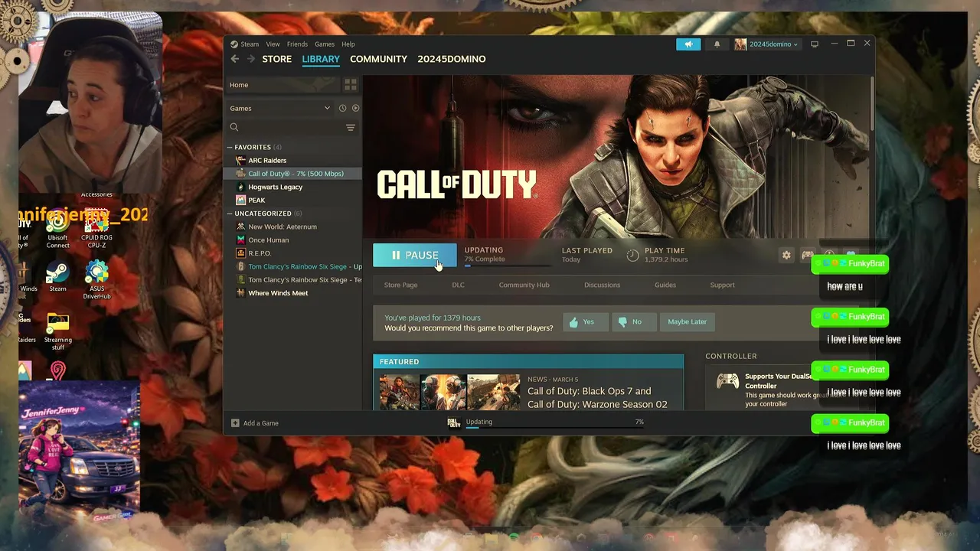
Task: Expand the Games filter dropdown
Action: pyautogui.click(x=279, y=109)
